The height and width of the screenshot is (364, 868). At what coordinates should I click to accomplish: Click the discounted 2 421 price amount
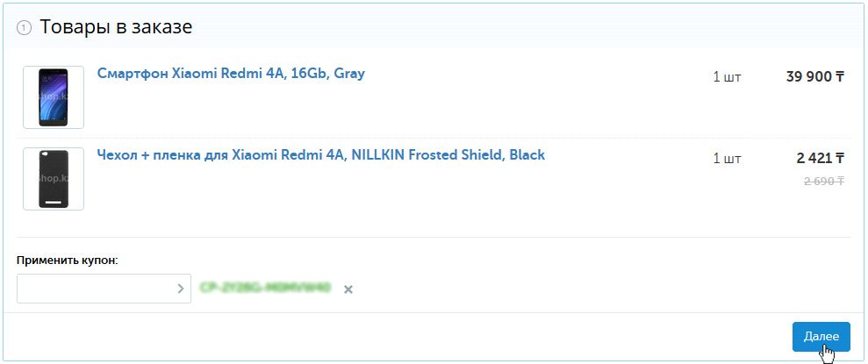coord(814,159)
